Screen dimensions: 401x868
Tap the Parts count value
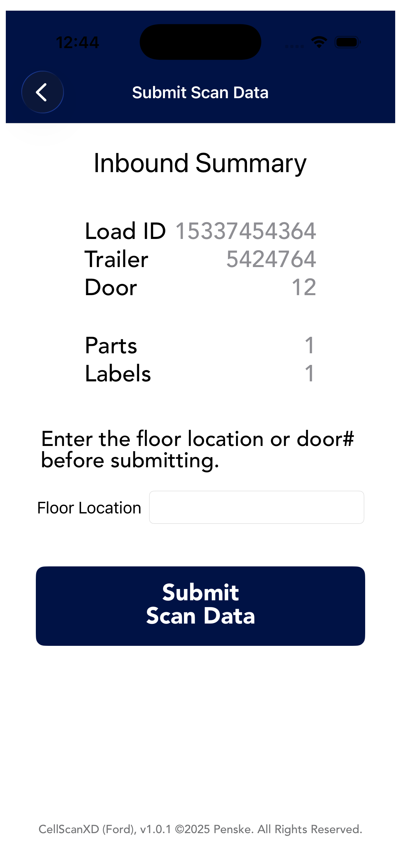pyautogui.click(x=310, y=346)
